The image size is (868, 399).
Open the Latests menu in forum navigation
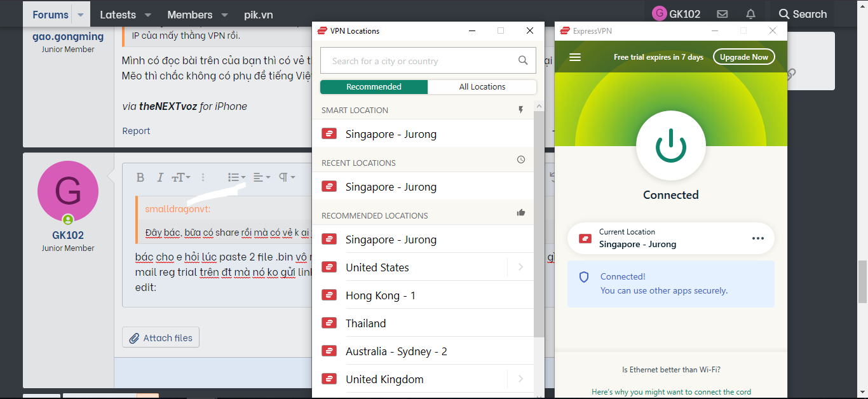point(118,14)
